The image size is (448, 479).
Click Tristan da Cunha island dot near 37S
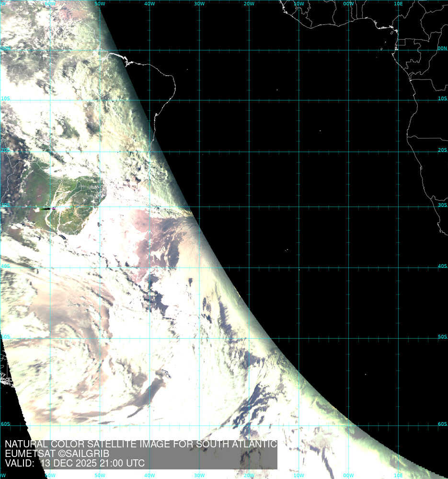tap(287, 251)
